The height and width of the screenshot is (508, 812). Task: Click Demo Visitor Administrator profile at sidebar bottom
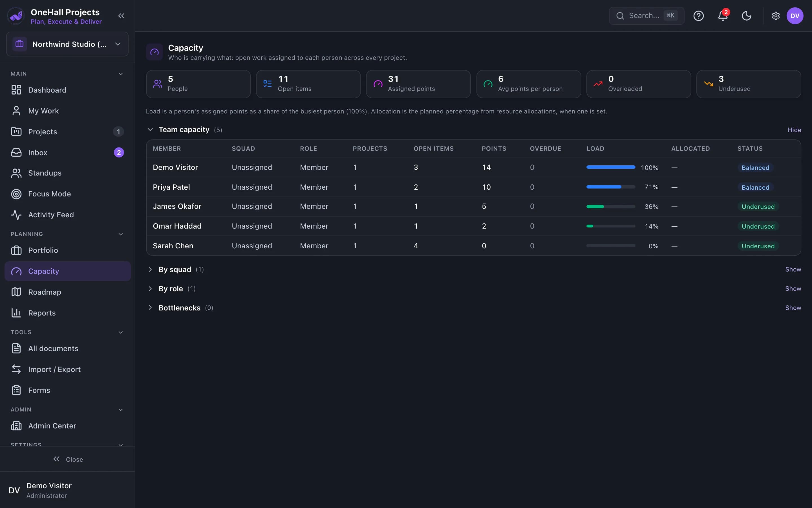[x=67, y=490]
